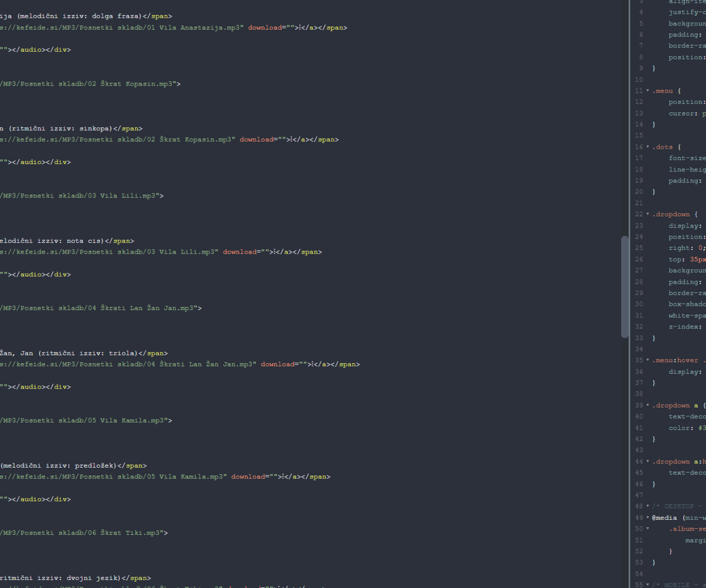
Task: Click line number 26 in CSS gutter
Action: pos(639,259)
